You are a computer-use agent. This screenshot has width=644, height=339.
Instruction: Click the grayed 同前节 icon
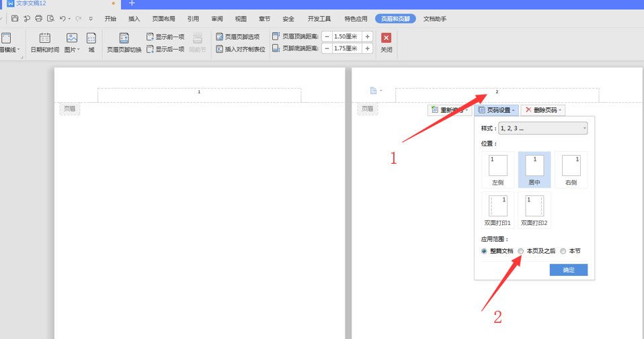pos(198,43)
